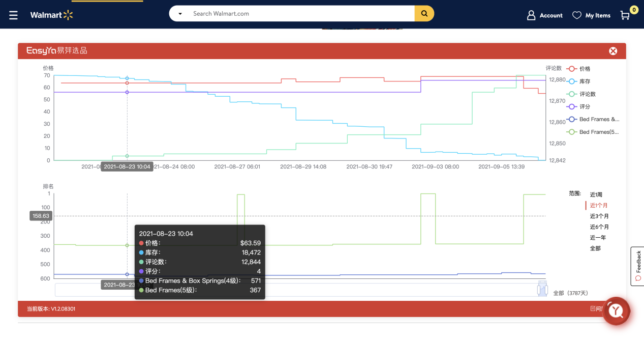Toggle the 库存 legend series
The image size is (644, 338).
click(x=578, y=81)
